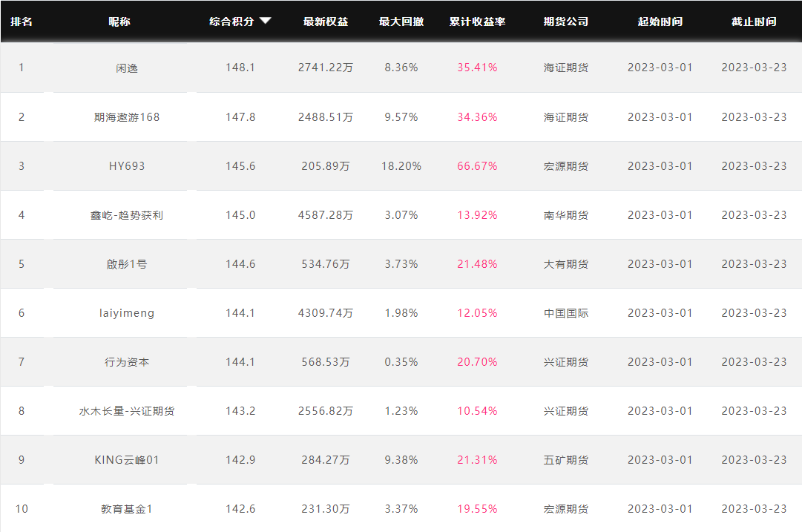Viewport: 802px width, 532px height.
Task: Select equity value 2556.82万
Action: click(x=325, y=411)
